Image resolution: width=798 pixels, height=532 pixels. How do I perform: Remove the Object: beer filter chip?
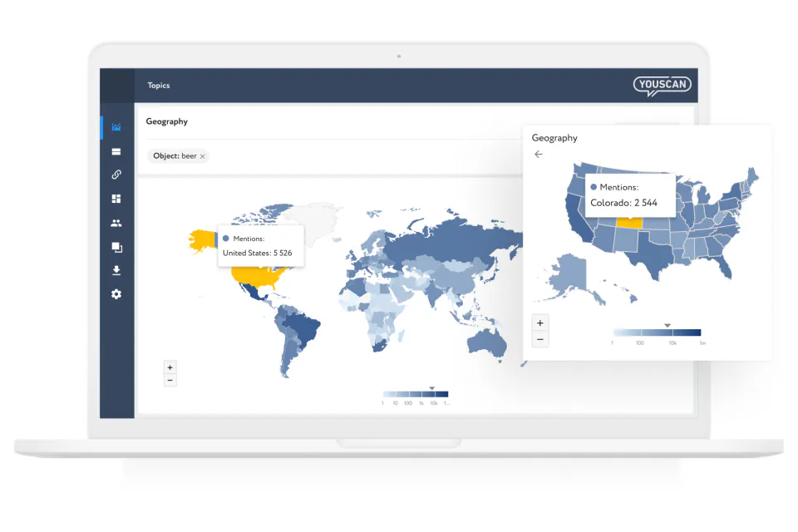click(x=202, y=155)
